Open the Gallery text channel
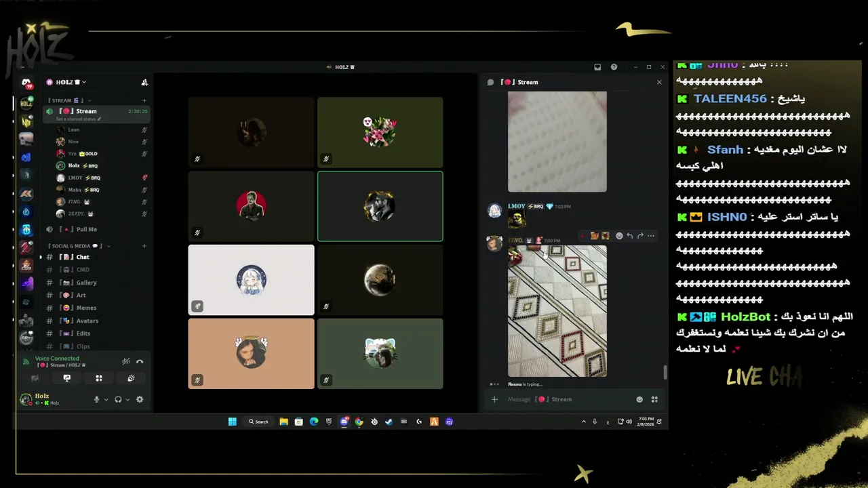 [96, 283]
